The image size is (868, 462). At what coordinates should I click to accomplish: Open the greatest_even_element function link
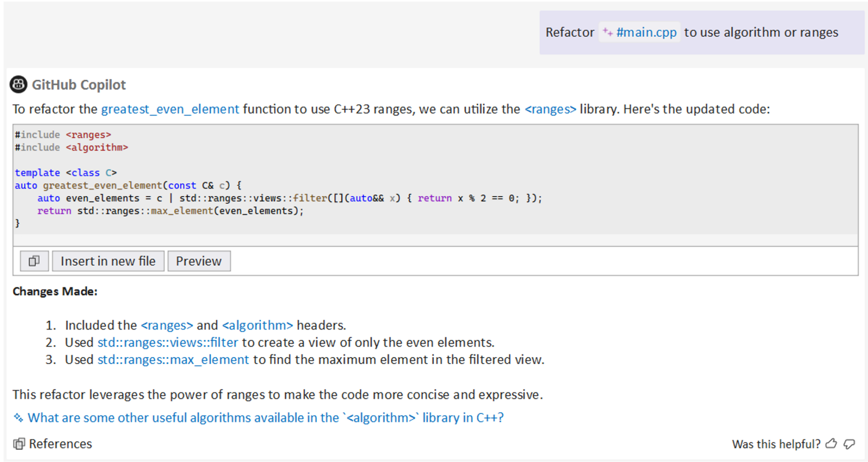[170, 109]
